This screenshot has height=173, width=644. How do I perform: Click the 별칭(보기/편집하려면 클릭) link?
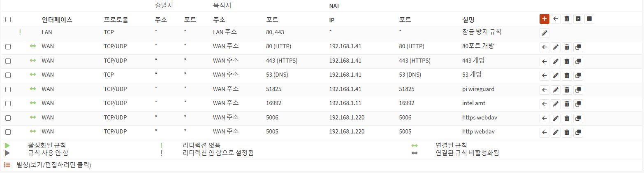click(x=54, y=165)
